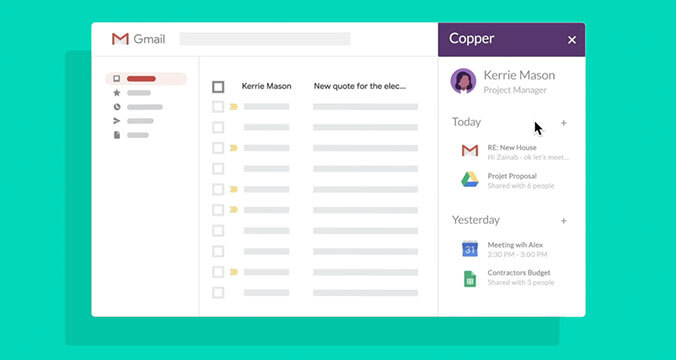
Task: Add activity with Yesterday plus icon
Action: click(563, 221)
